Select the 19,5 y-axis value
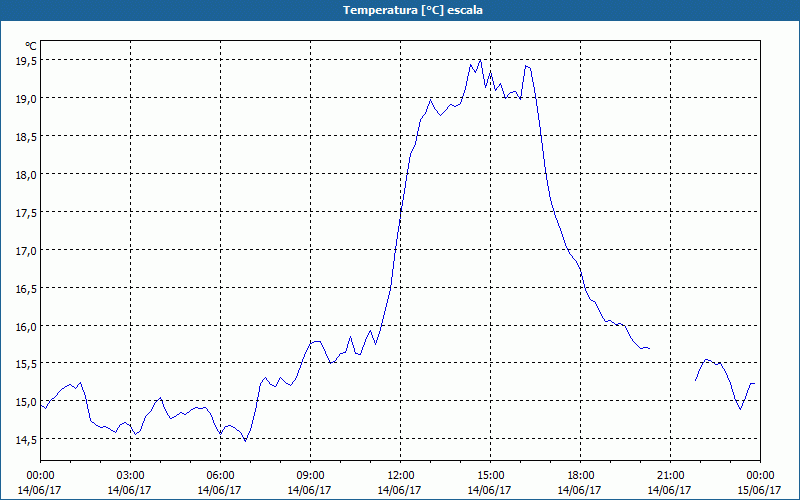 [x=26, y=60]
